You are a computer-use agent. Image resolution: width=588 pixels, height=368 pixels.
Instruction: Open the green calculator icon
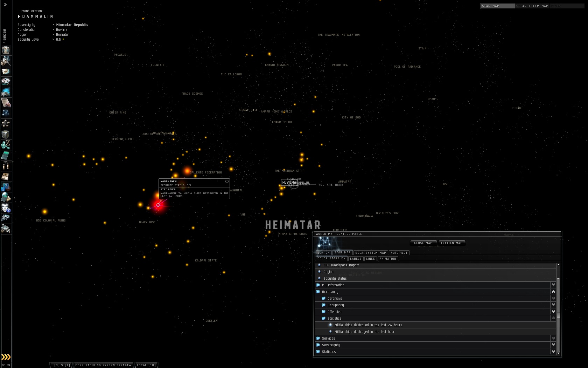click(x=6, y=155)
